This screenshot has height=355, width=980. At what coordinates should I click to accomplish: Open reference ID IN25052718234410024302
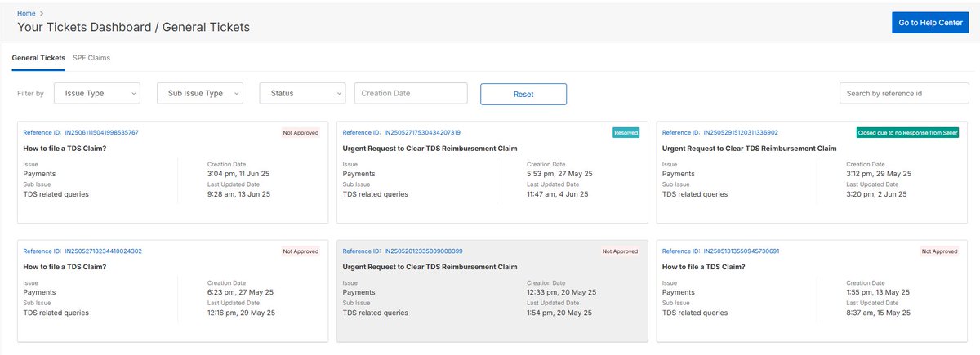click(103, 251)
